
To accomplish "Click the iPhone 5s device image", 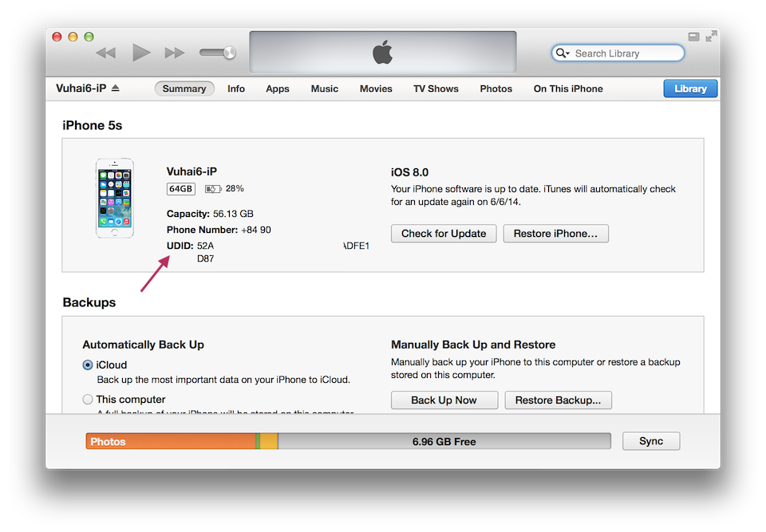I will click(115, 198).
